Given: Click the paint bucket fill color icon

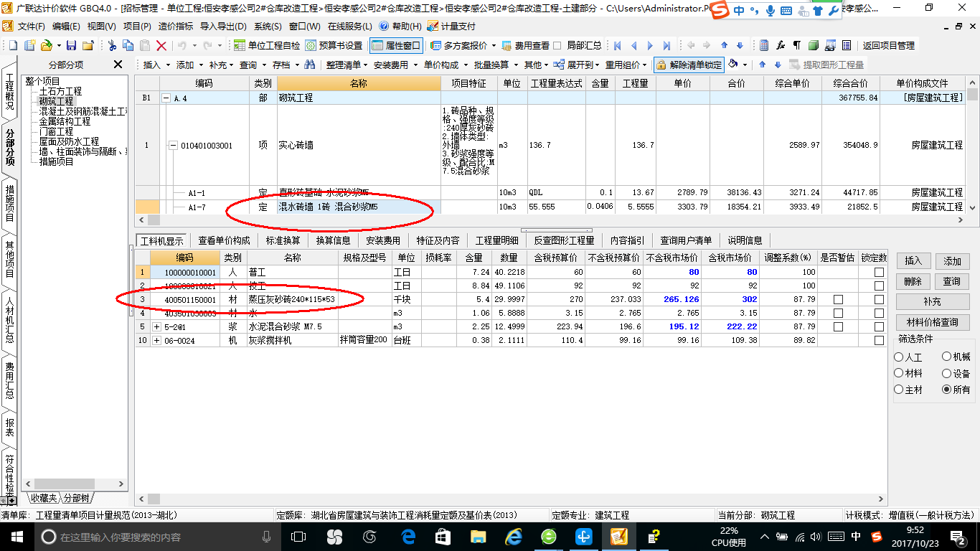Looking at the screenshot, I should [x=733, y=65].
